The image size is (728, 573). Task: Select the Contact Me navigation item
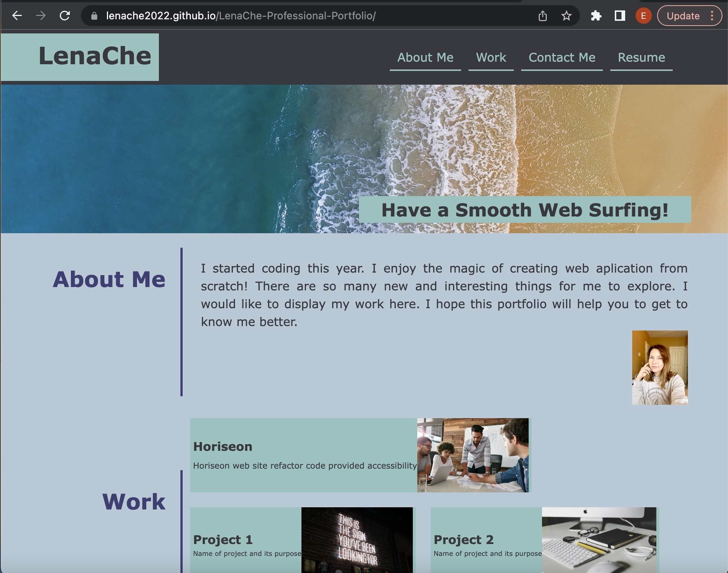click(561, 58)
